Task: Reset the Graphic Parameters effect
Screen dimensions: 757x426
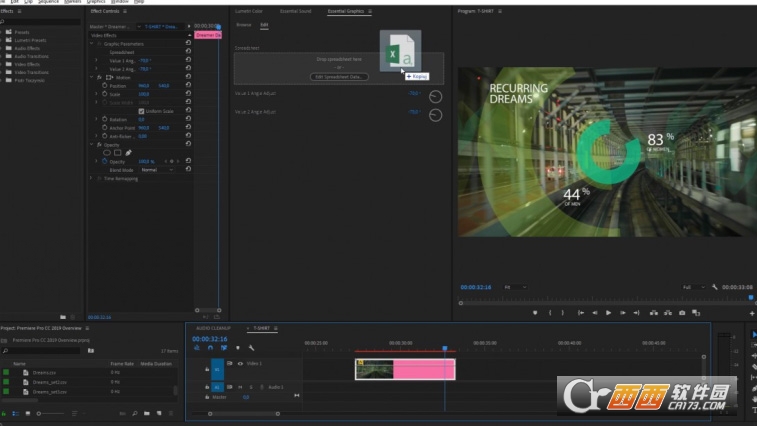Action: pyautogui.click(x=188, y=43)
